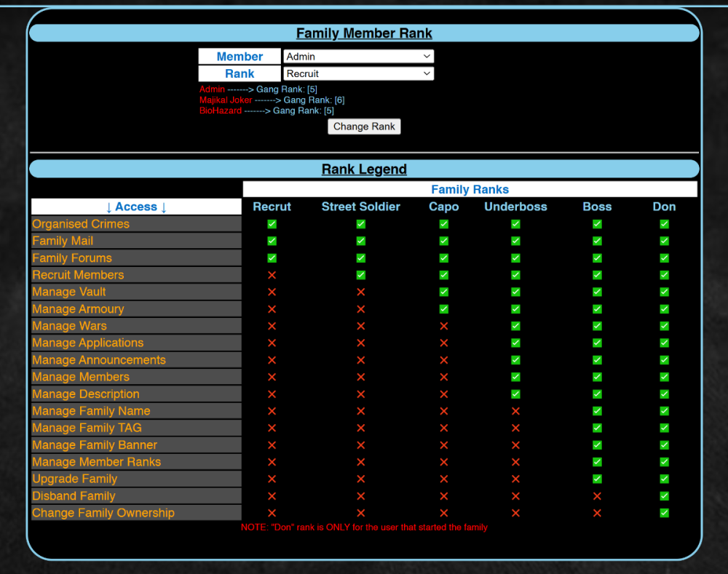Click green check for Don Change Family Ownership
This screenshot has height=574, width=728.
(664, 513)
